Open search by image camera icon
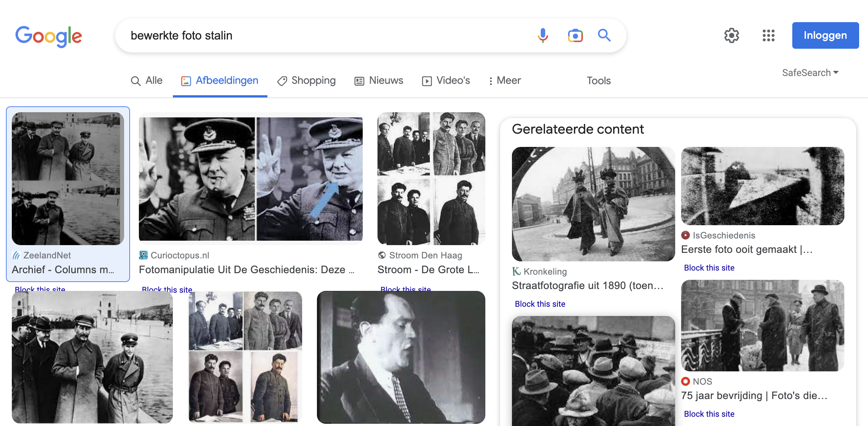This screenshot has height=426, width=868. (575, 35)
